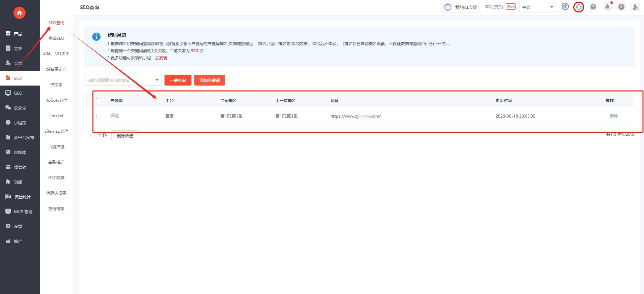Click the 一键查询 button
Image resolution: width=644 pixels, height=294 pixels.
178,80
